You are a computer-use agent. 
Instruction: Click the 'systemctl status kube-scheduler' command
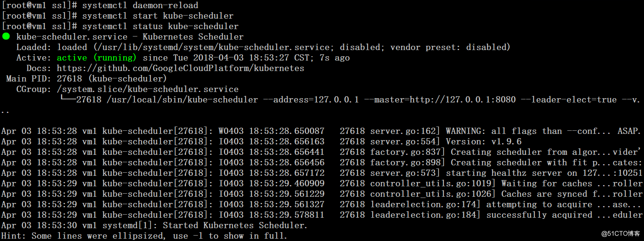(x=160, y=26)
